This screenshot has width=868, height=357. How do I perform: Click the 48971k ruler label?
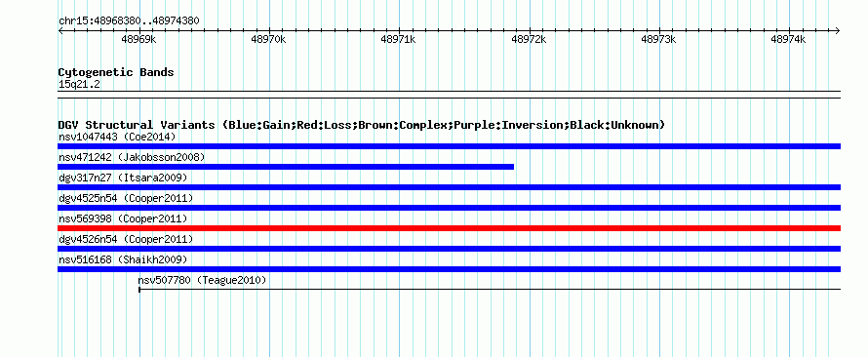click(x=399, y=39)
